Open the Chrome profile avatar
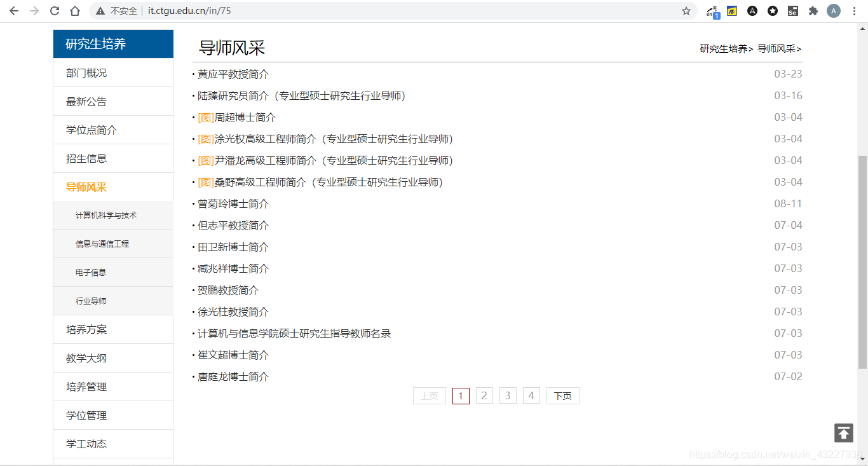 [833, 11]
